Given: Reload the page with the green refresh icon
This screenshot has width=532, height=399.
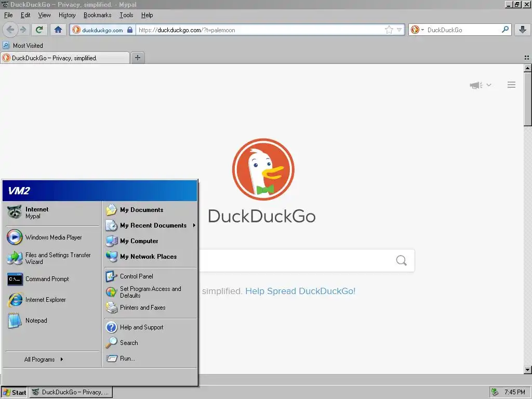Looking at the screenshot, I should click(39, 30).
